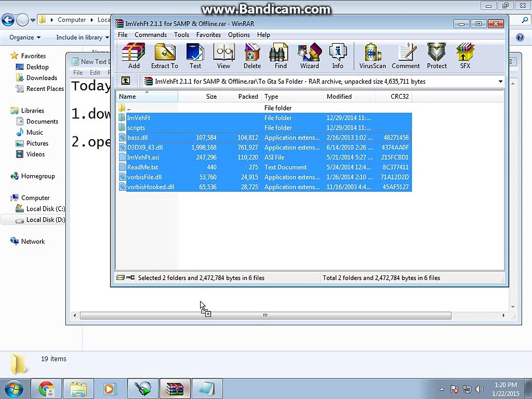
Task: Open the Favorites menu in WinRAR
Action: 208,34
